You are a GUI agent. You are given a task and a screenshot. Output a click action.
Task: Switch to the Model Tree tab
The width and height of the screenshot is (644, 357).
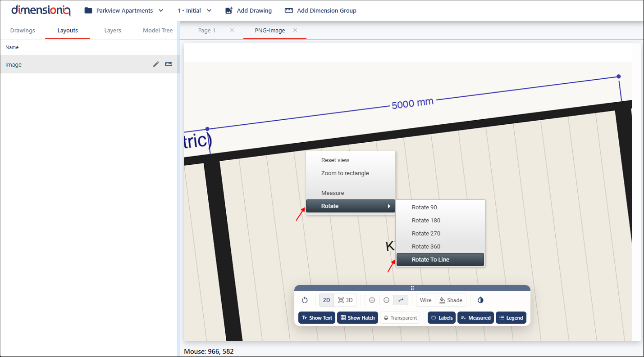(158, 31)
